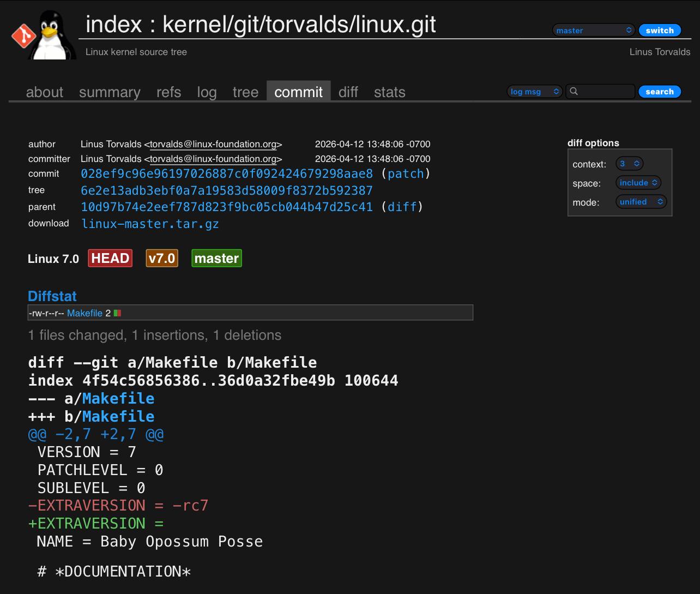Open kernel/git/torvalds/linux.git repository link
700x594 pixels.
tap(299, 25)
